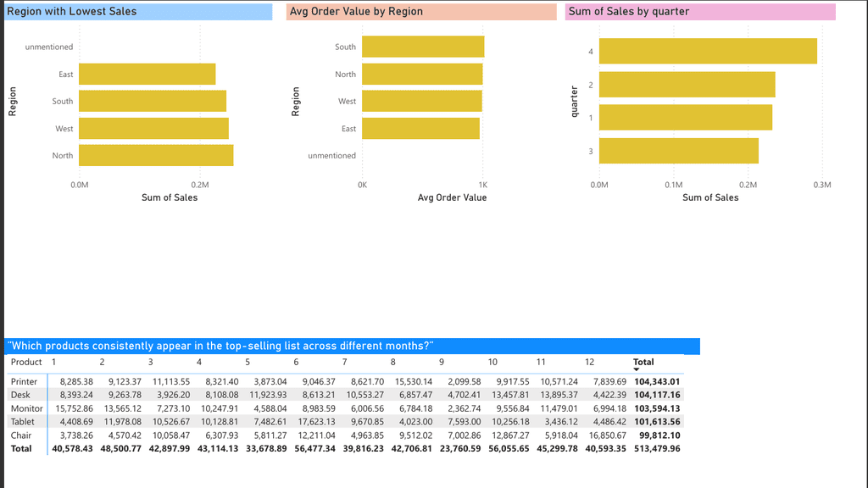Click the quarter 3 bar in Sum of Sales
This screenshot has height=488, width=868.
[678, 151]
